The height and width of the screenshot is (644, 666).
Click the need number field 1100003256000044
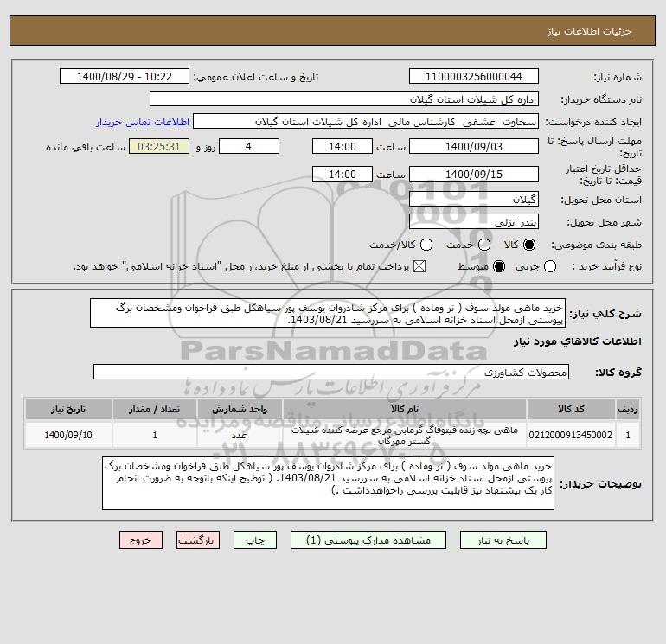[474, 76]
